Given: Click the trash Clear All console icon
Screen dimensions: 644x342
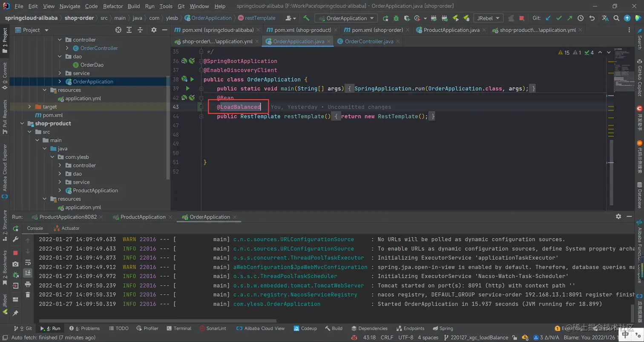Looking at the screenshot, I should [x=28, y=294].
